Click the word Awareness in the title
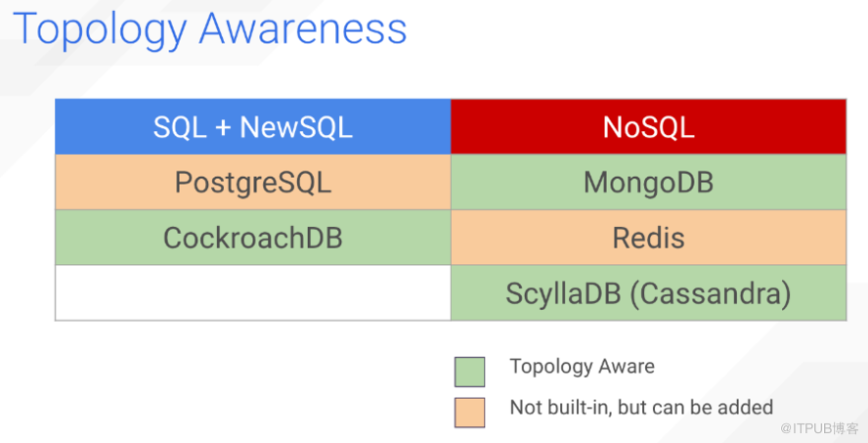The width and height of the screenshot is (868, 443). [x=302, y=28]
